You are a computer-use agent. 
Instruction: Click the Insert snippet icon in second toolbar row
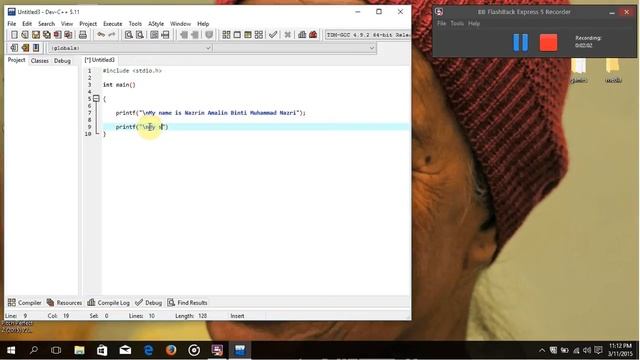(14, 48)
